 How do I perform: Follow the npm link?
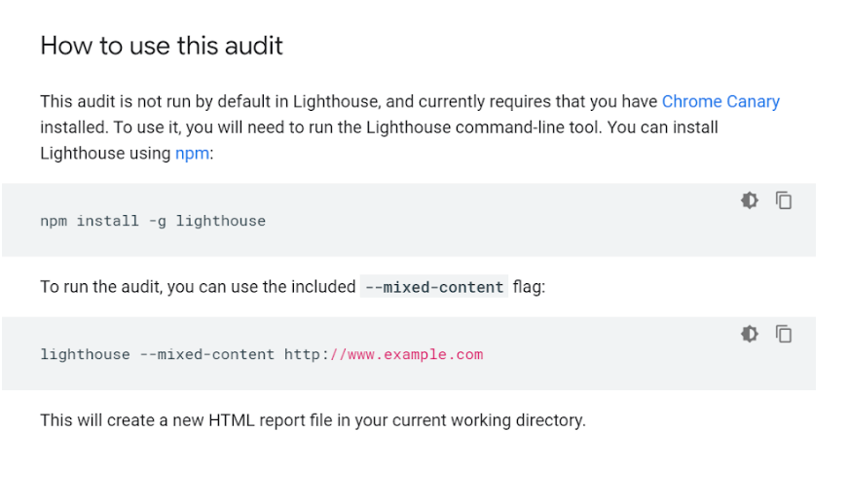(192, 153)
